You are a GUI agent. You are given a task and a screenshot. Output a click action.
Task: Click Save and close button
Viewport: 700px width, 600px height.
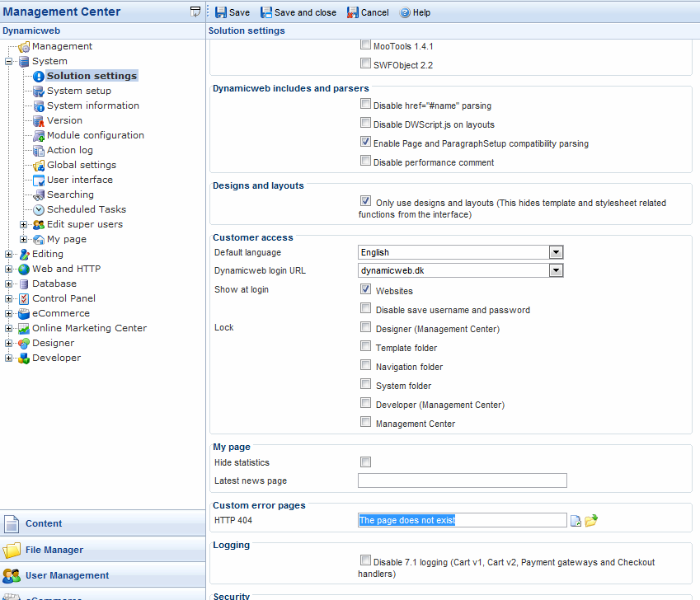[298, 12]
